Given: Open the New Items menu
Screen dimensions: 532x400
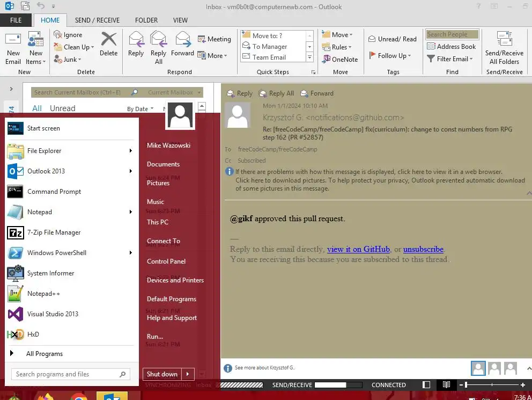Looking at the screenshot, I should [x=35, y=48].
